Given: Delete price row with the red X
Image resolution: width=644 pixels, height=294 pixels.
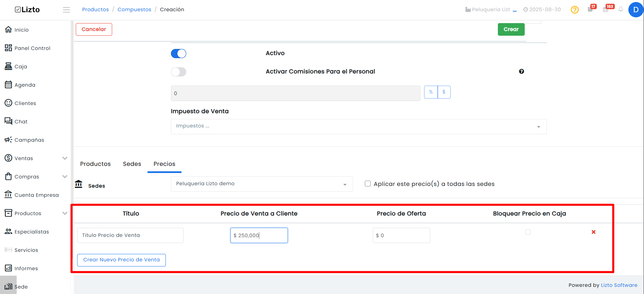Looking at the screenshot, I should (x=593, y=232).
